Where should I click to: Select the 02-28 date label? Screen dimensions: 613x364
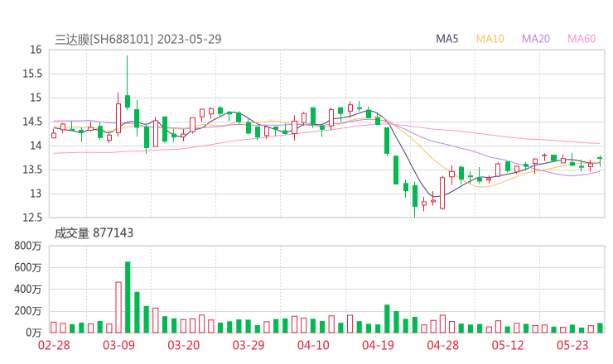tap(54, 345)
